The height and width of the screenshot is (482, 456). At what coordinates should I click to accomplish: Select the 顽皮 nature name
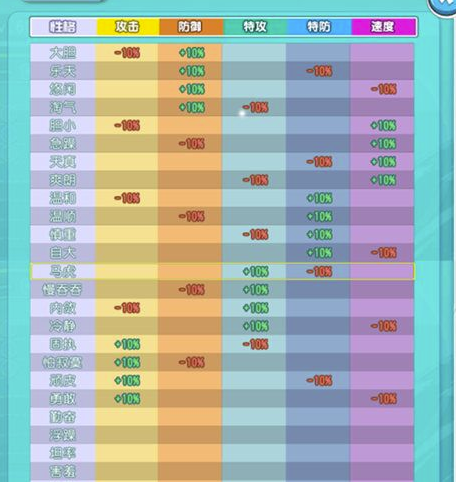click(x=63, y=381)
